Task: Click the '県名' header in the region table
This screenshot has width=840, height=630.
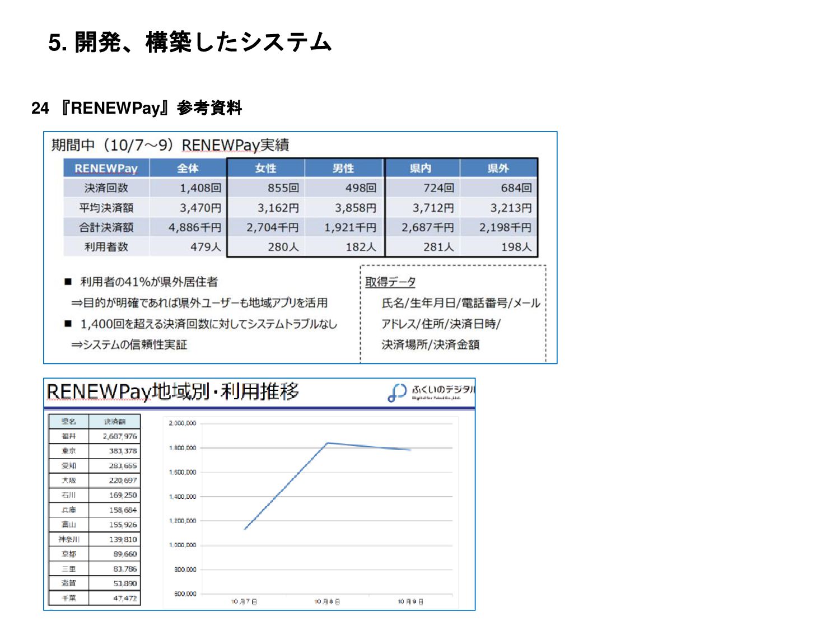Action: coord(69,421)
